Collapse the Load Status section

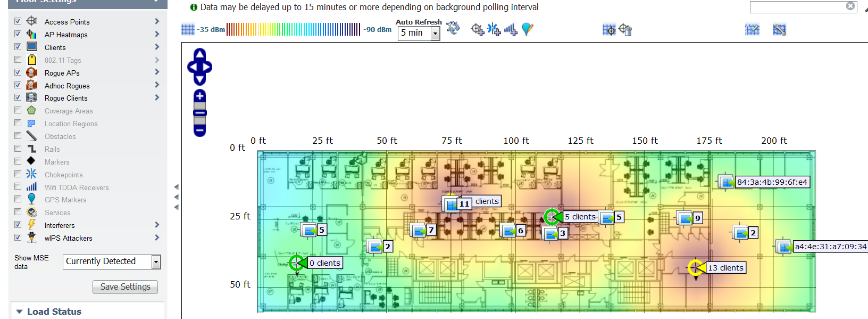20,312
